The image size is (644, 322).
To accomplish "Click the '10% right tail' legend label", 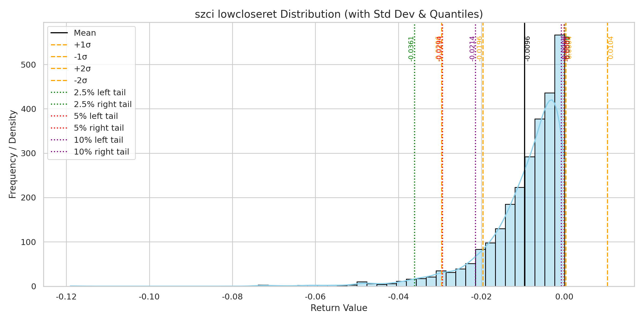I will click(101, 152).
